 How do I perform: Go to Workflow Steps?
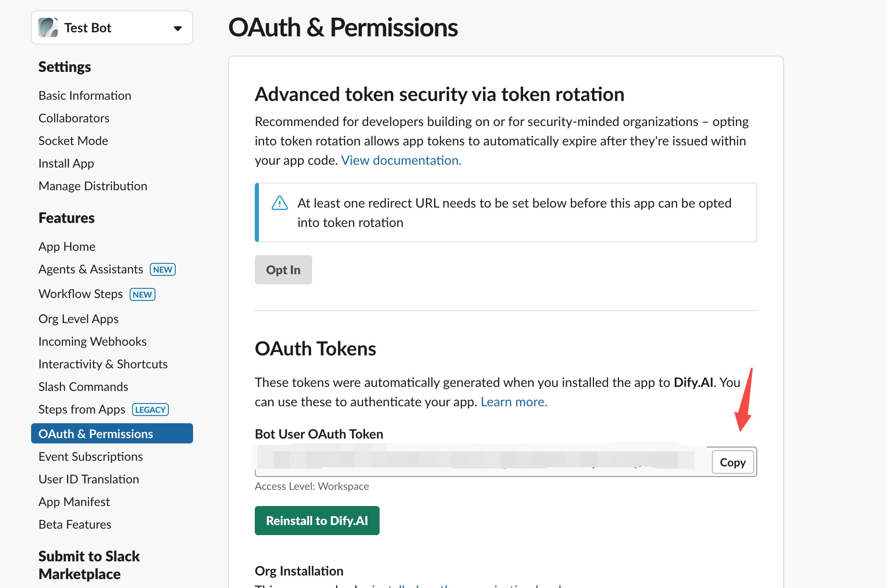(x=81, y=294)
